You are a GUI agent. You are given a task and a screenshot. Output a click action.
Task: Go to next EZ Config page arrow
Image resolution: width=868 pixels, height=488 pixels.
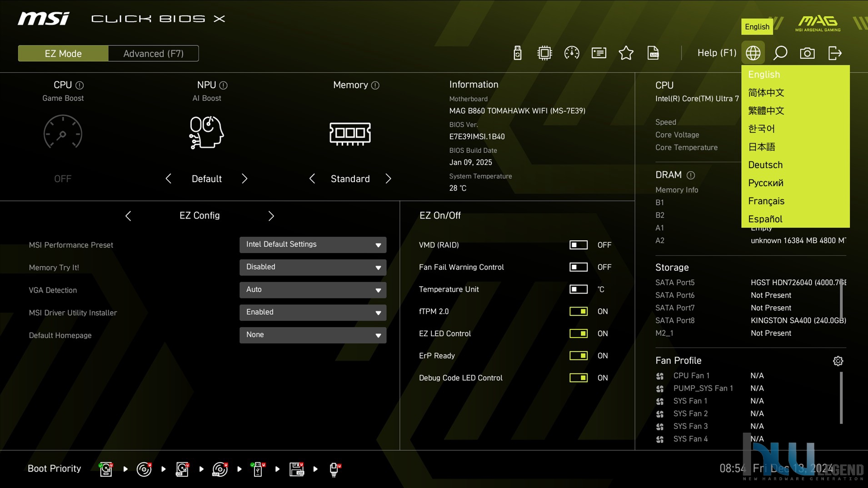(271, 216)
